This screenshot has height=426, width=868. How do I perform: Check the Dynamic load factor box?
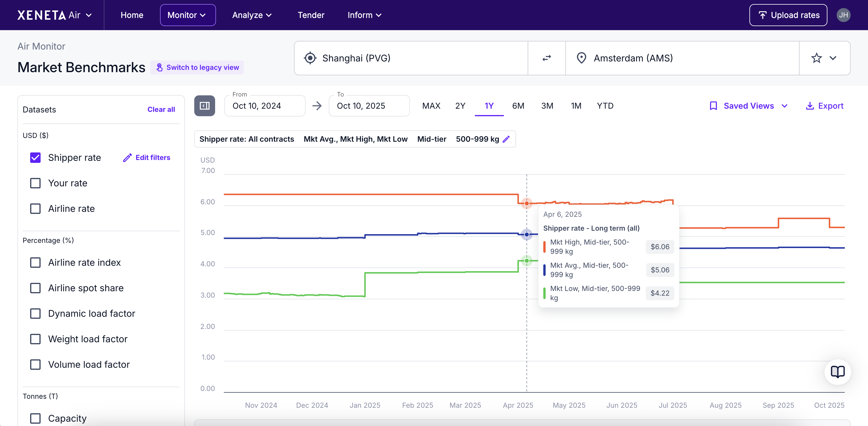point(35,314)
